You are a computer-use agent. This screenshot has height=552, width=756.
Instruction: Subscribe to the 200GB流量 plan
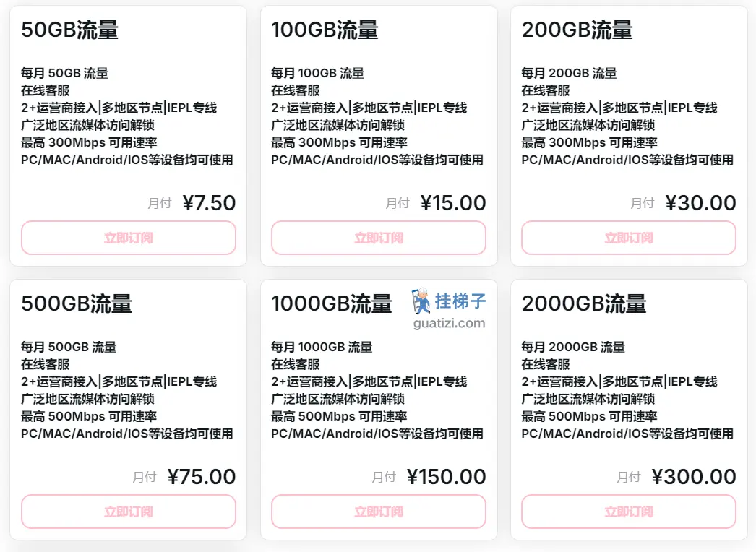(x=629, y=238)
